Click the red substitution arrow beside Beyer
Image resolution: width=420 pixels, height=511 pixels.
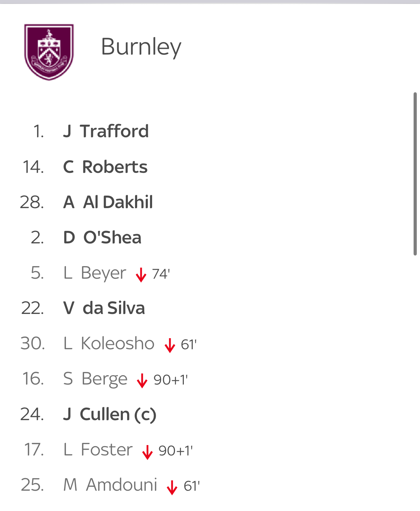click(x=141, y=275)
